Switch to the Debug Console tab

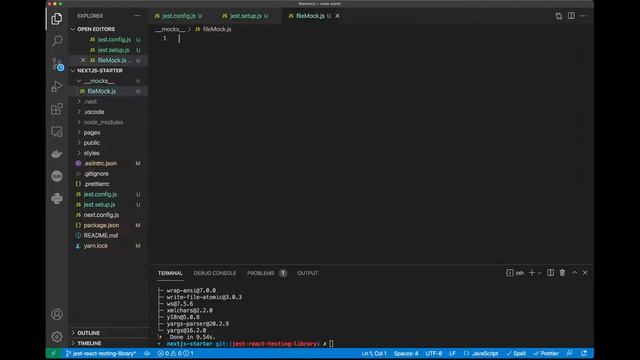tap(215, 273)
